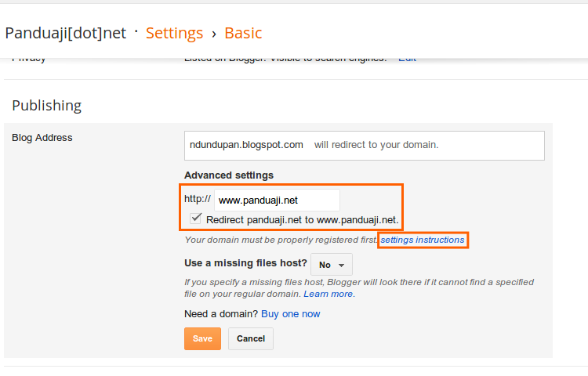Viewport: 588px width, 376px height.
Task: Toggle the Redirect panduaji.net checkbox
Action: pyautogui.click(x=196, y=219)
